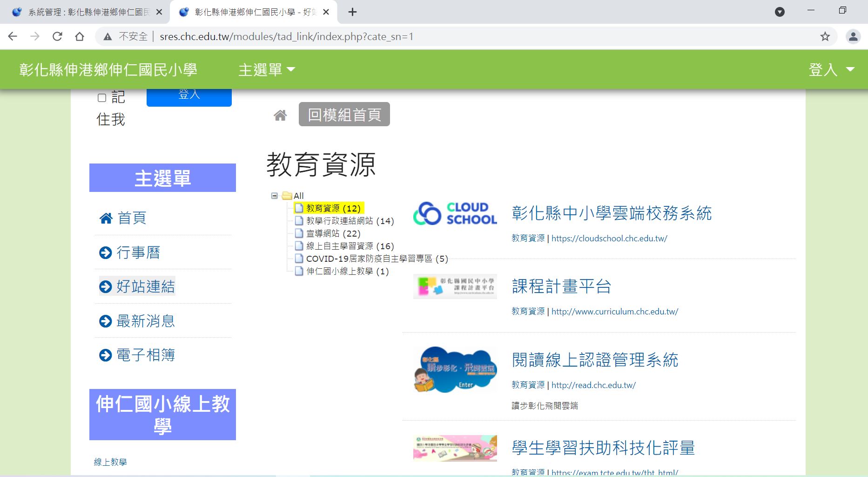Open 最新消息 in the sidebar menu
The width and height of the screenshot is (868, 477).
click(137, 321)
